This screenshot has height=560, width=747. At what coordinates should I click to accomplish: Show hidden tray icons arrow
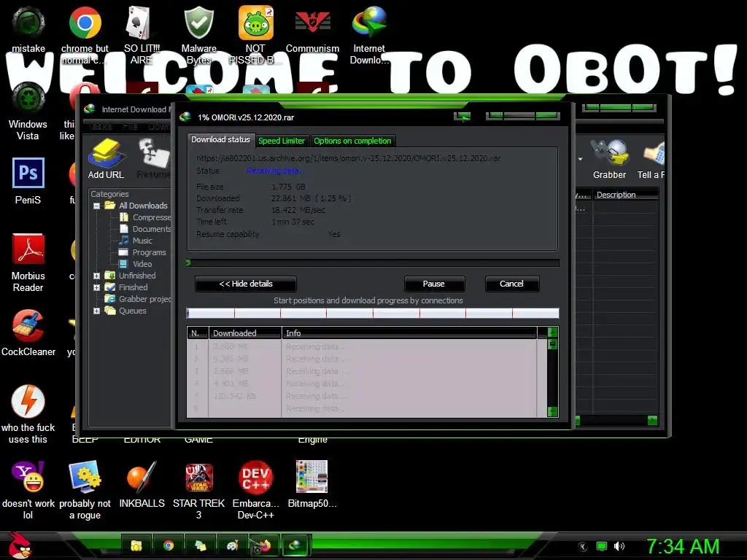point(583,547)
